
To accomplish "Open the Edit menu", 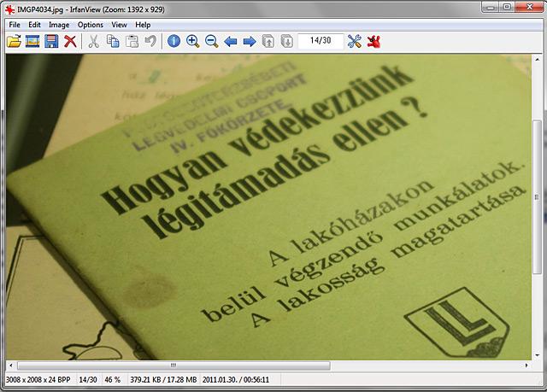I will 34,25.
